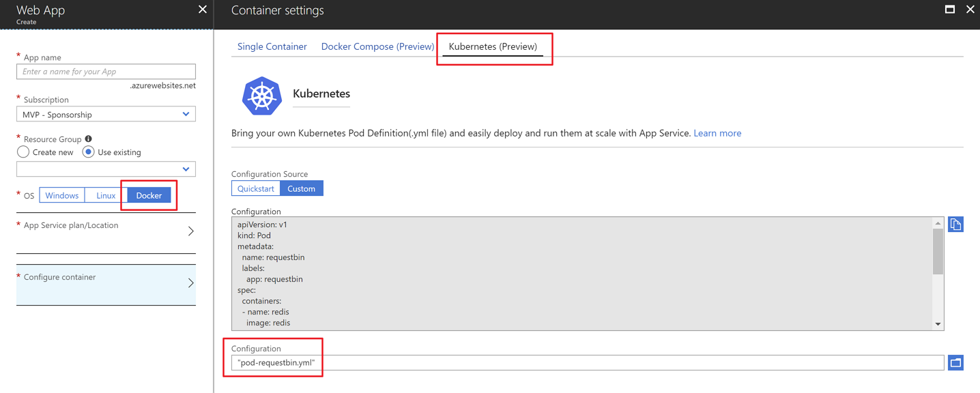Follow the Learn more link
This screenshot has width=980, height=393.
717,133
